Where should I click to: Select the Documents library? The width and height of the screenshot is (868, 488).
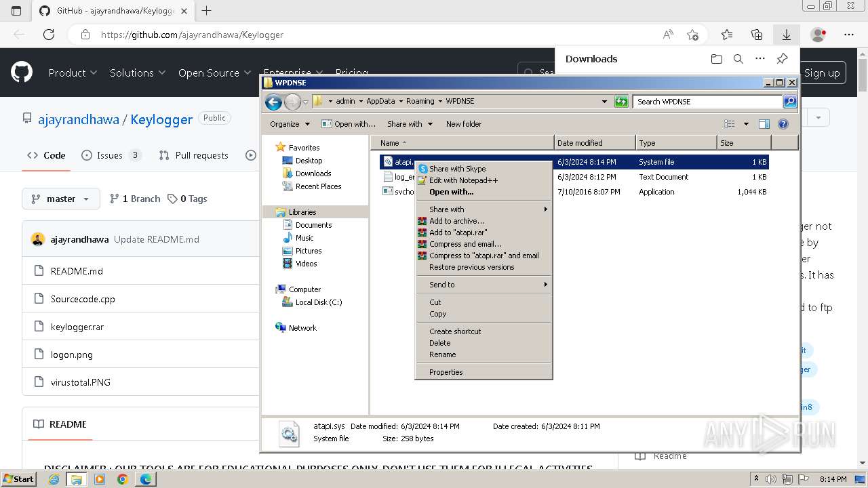[x=313, y=225]
